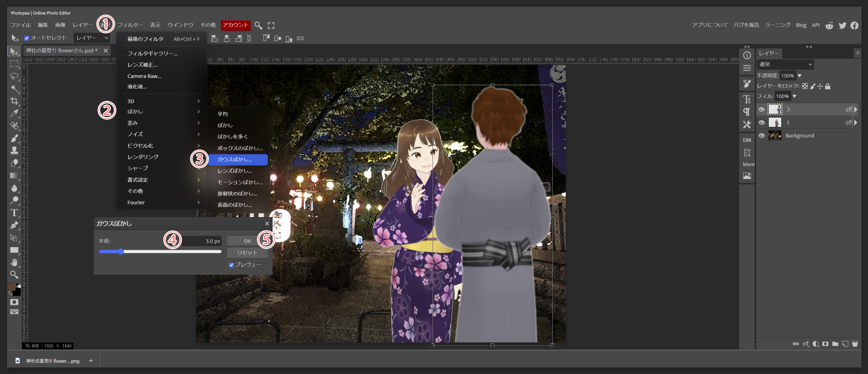
Task: Select the Hand tool
Action: point(15,262)
